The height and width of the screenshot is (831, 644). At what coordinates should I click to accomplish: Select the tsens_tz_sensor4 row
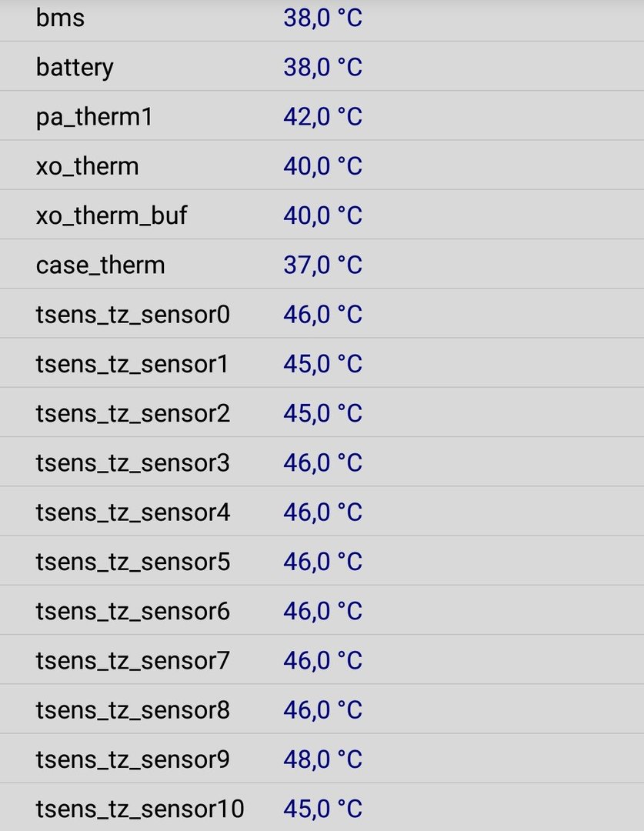pyautogui.click(x=322, y=512)
